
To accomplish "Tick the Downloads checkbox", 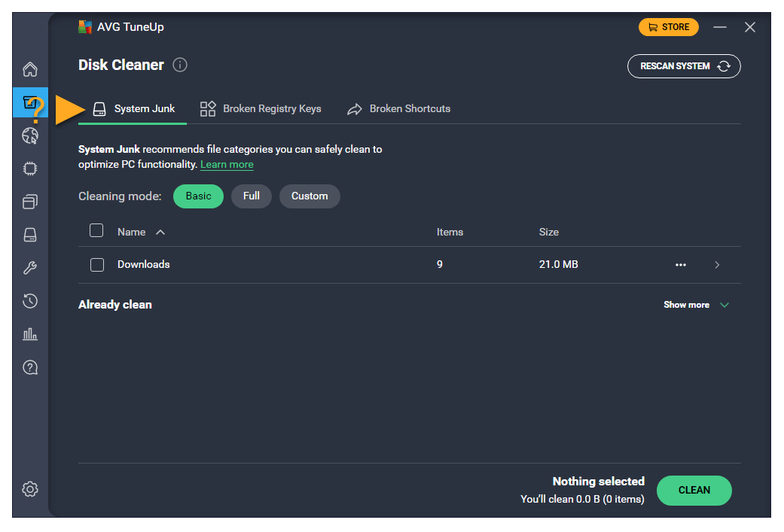I will (97, 265).
